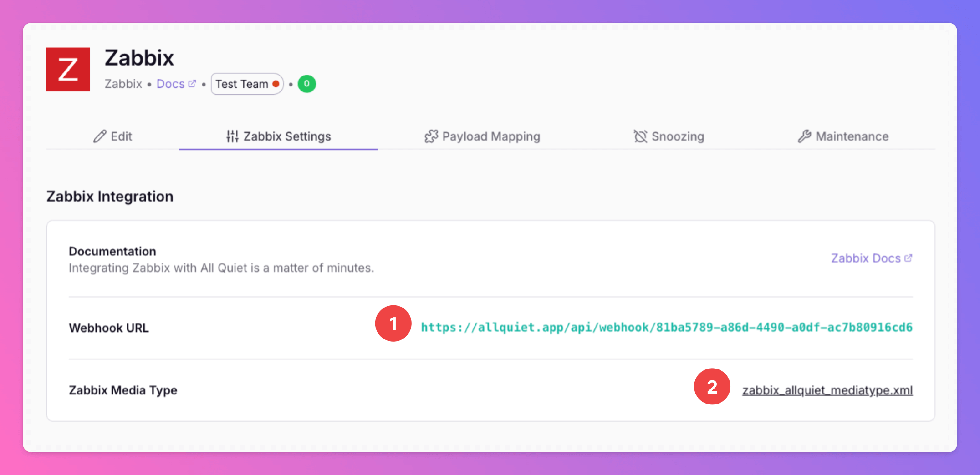This screenshot has width=980, height=475.
Task: Open the Payload Mapping tab
Action: 482,136
